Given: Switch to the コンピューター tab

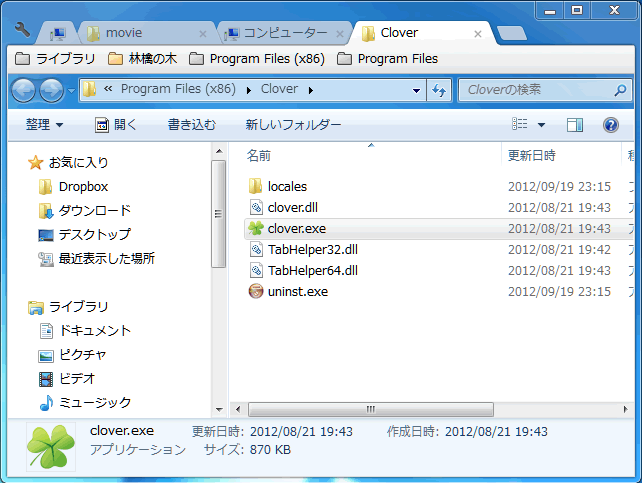Looking at the screenshot, I should pyautogui.click(x=285, y=33).
